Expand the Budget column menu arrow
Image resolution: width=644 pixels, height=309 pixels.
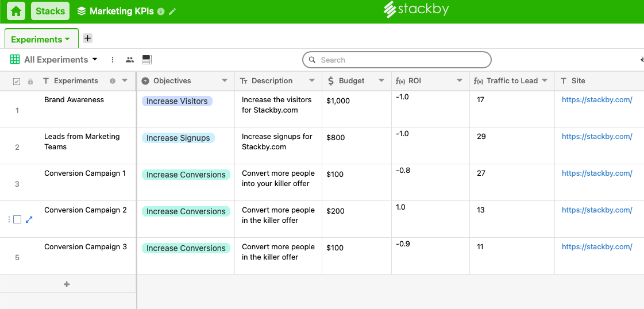click(x=381, y=81)
